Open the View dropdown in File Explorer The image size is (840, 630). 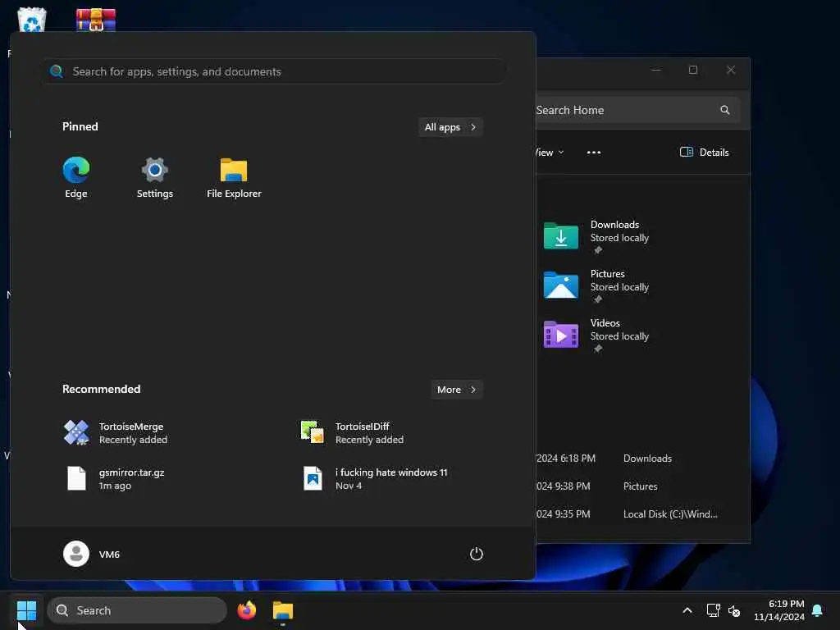tap(550, 153)
